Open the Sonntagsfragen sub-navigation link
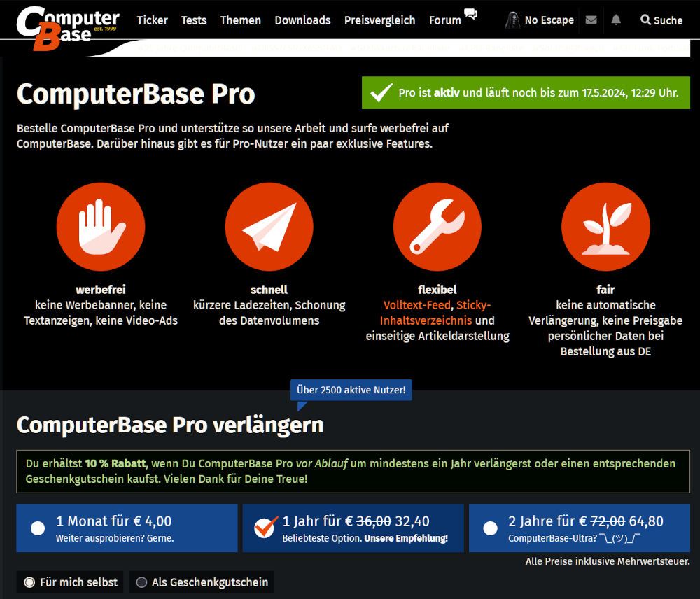Screen dimensions: 700x599 pyautogui.click(x=568, y=48)
